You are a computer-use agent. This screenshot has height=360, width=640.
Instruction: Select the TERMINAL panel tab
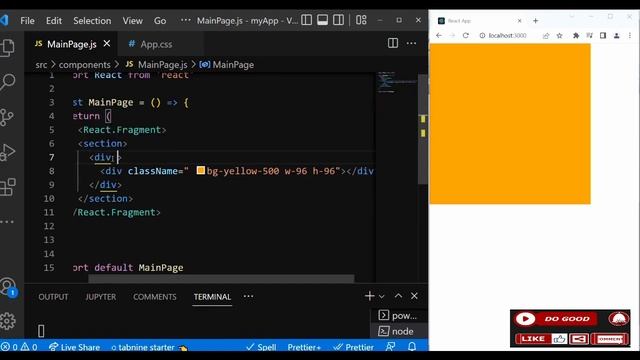[212, 297]
